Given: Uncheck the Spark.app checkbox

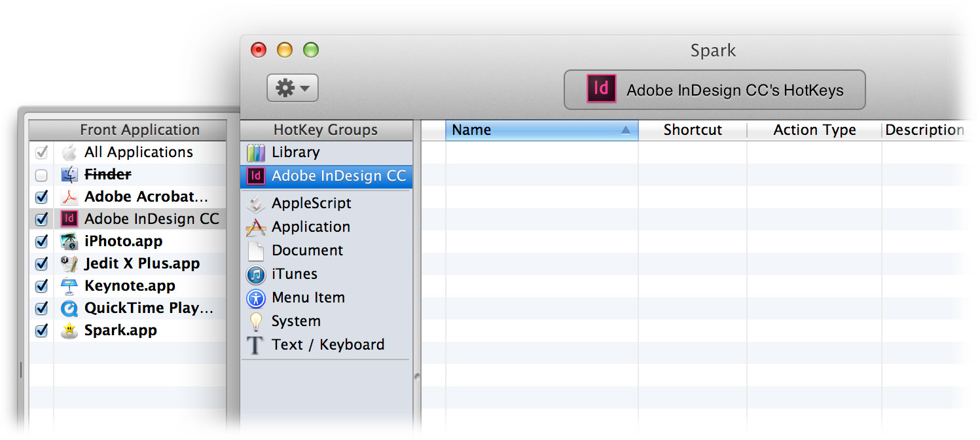Looking at the screenshot, I should coord(41,331).
